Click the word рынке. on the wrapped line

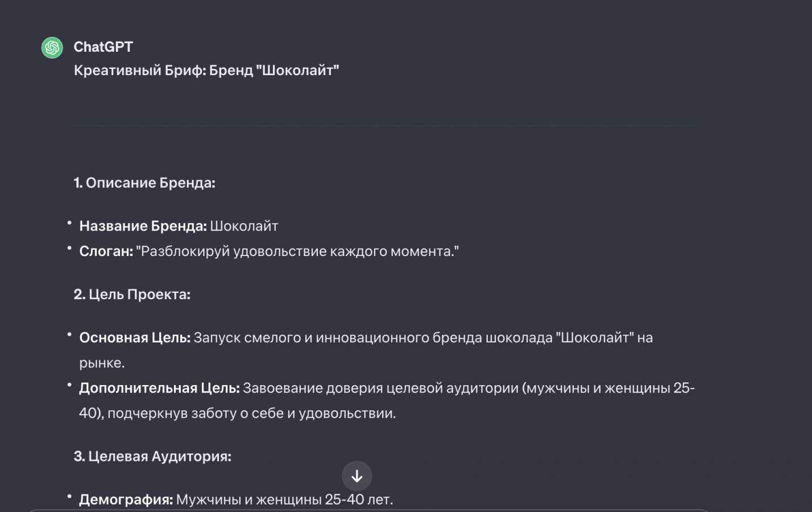(x=102, y=362)
